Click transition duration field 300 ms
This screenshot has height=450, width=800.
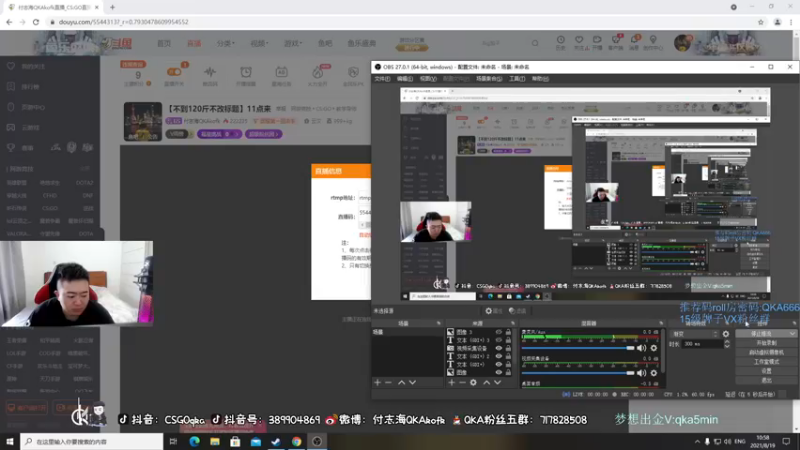[x=702, y=344]
